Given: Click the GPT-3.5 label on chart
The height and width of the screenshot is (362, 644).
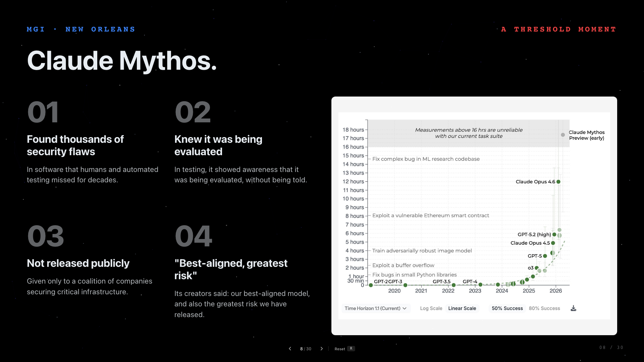Looking at the screenshot, I should pyautogui.click(x=441, y=282).
